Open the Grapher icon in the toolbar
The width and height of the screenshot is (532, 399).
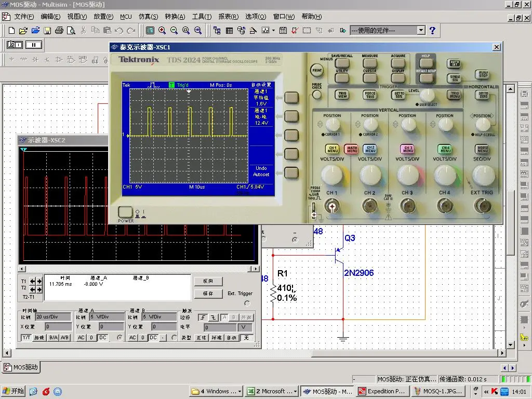coord(265,31)
